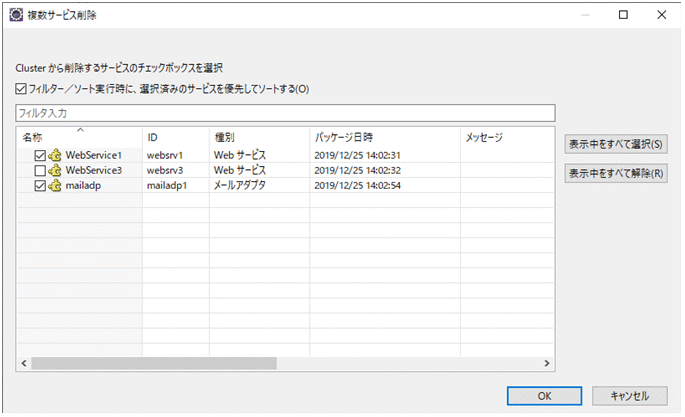Viewport: 685px width, 417px height.
Task: Sort by the 種別 column header
Action: coord(259,137)
